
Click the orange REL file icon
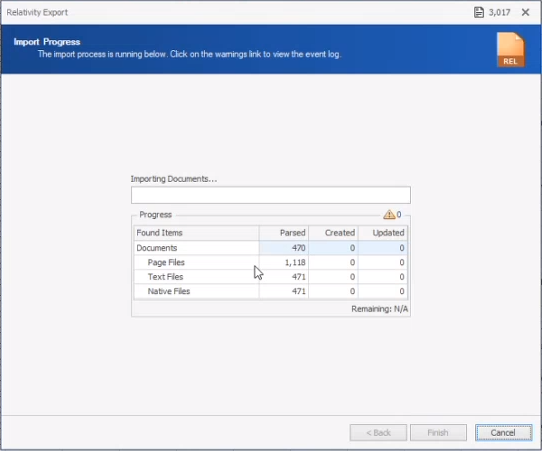pos(511,49)
